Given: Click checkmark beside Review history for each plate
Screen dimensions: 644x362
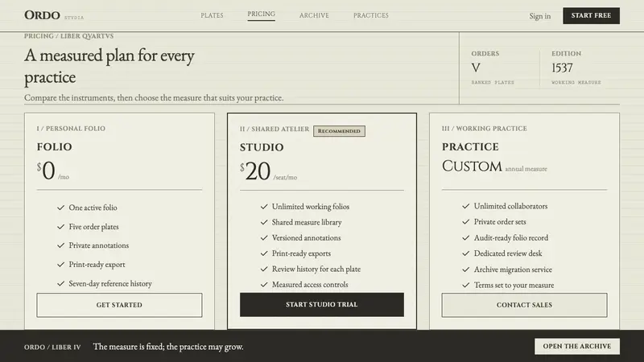Looking at the screenshot, I should pos(264,269).
